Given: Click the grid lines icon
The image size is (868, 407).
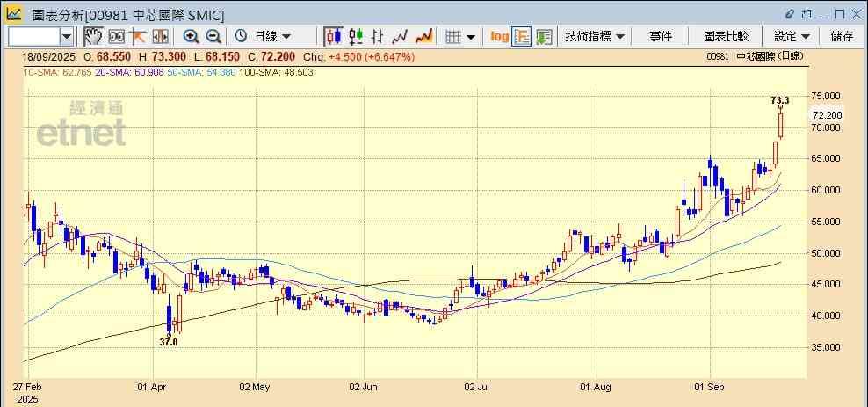Looking at the screenshot, I should [453, 37].
